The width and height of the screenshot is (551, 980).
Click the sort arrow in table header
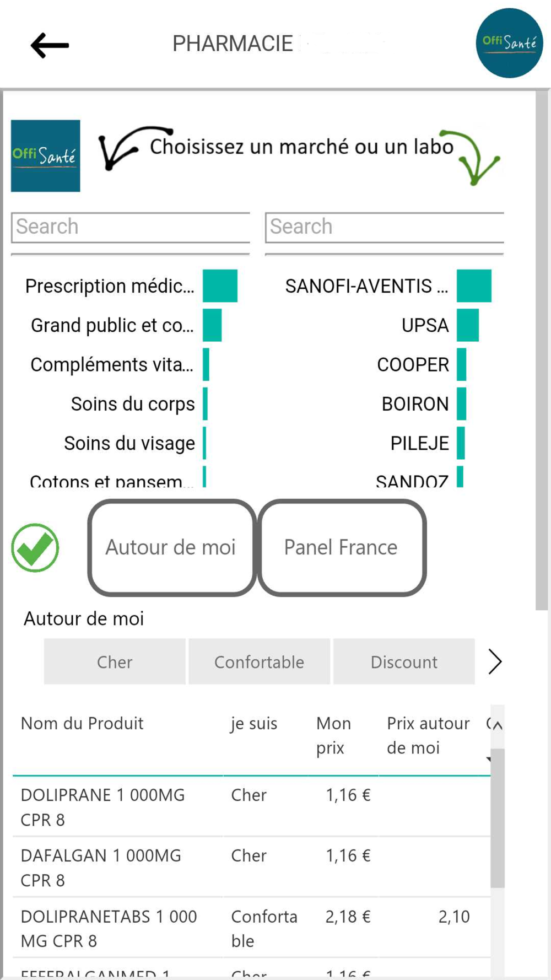click(x=488, y=760)
